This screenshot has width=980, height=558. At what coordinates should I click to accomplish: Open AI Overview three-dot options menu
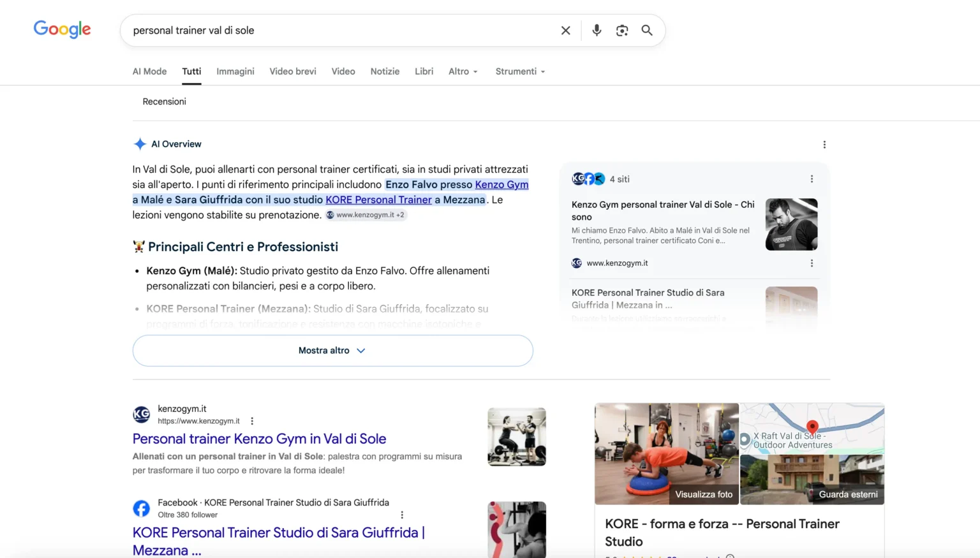[x=824, y=145]
